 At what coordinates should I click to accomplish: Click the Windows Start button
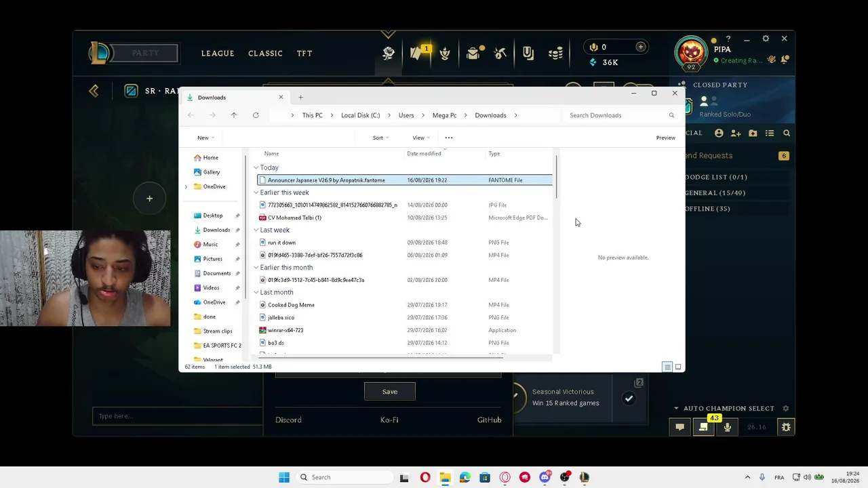(x=284, y=477)
